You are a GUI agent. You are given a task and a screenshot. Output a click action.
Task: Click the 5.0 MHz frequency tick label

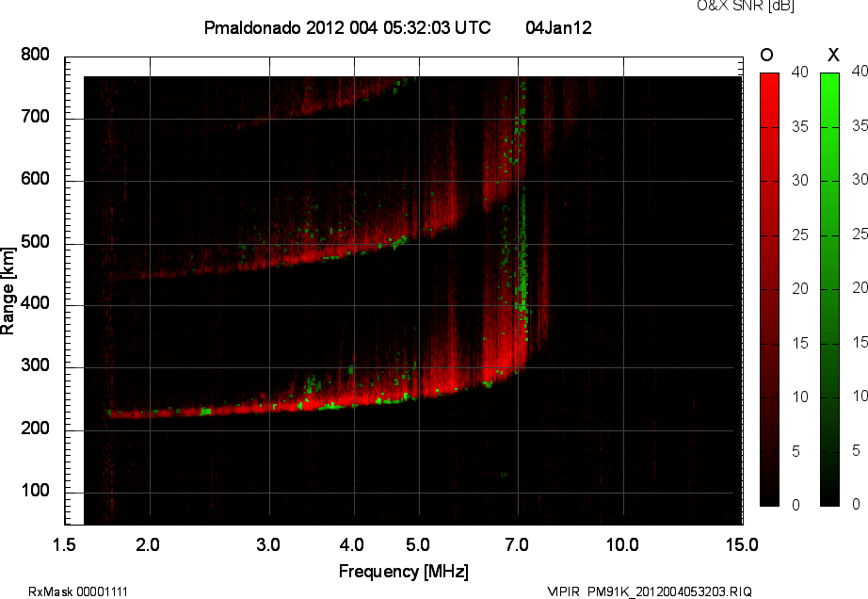coord(417,544)
